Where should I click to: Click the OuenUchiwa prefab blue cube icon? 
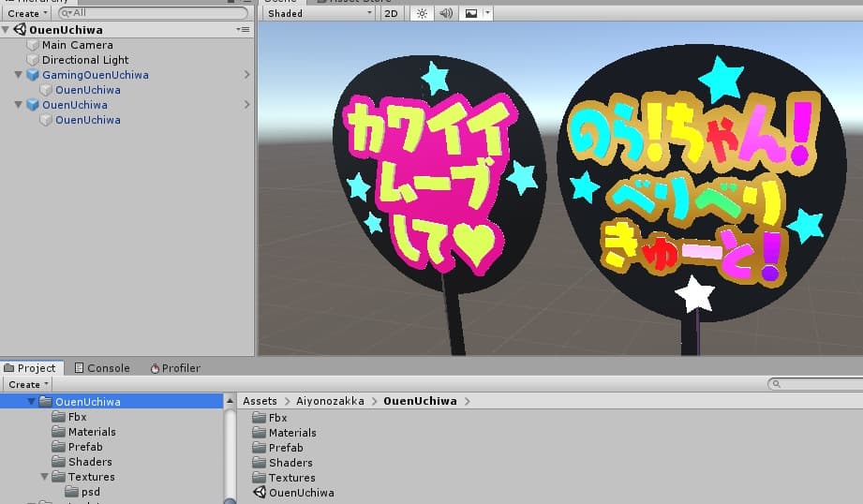pos(33,105)
